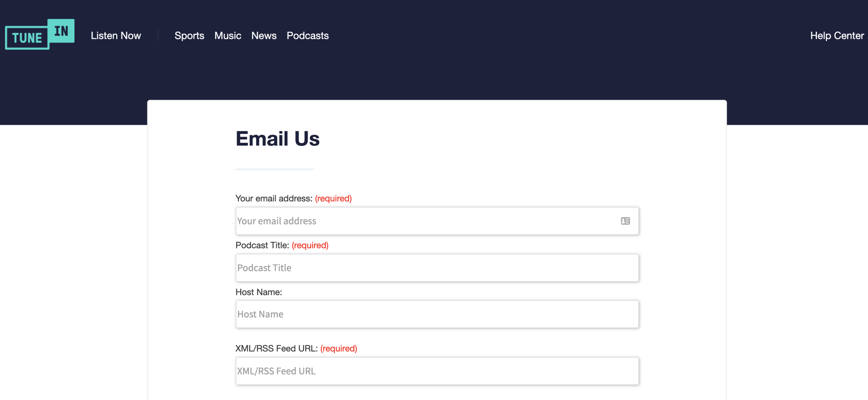Click the divider line under Email Us
Image resolution: width=868 pixels, height=400 pixels.
point(275,170)
